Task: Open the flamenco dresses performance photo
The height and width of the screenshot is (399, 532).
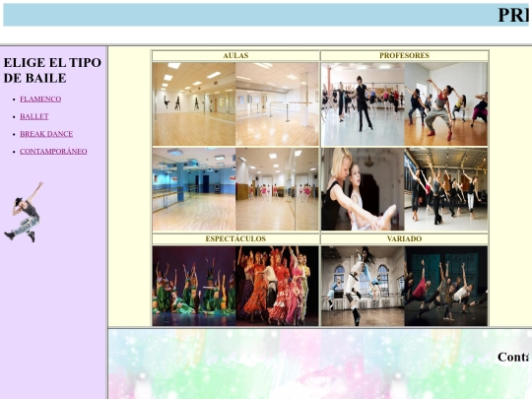Action: click(x=277, y=286)
